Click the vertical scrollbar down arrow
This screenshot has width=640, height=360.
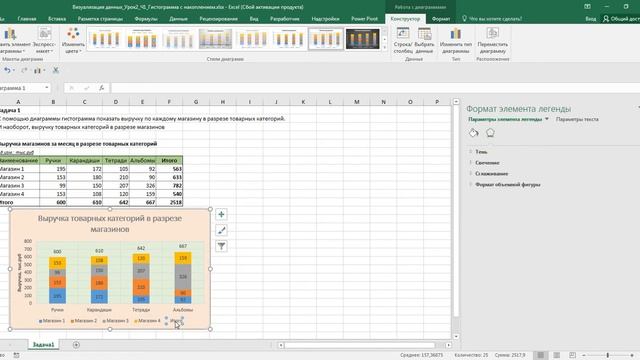tap(456, 337)
